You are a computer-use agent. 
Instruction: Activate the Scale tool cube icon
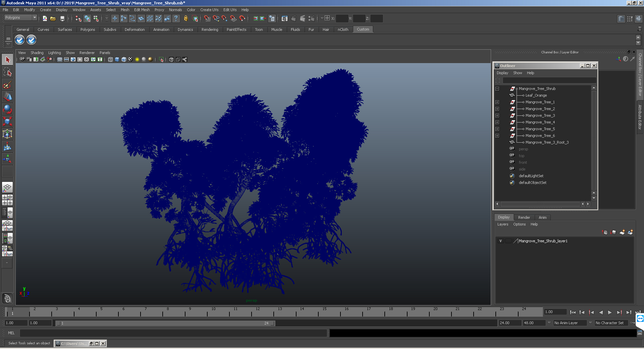pos(7,121)
